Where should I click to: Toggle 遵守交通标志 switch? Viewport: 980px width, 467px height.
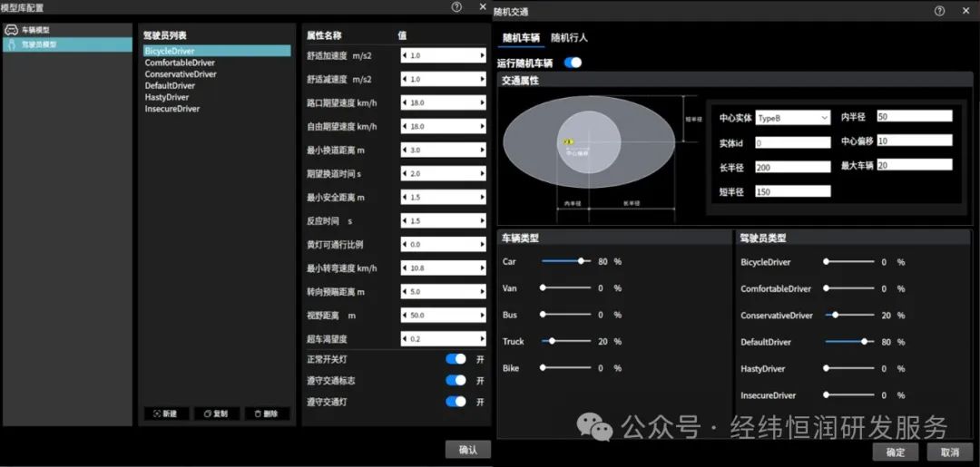456,380
